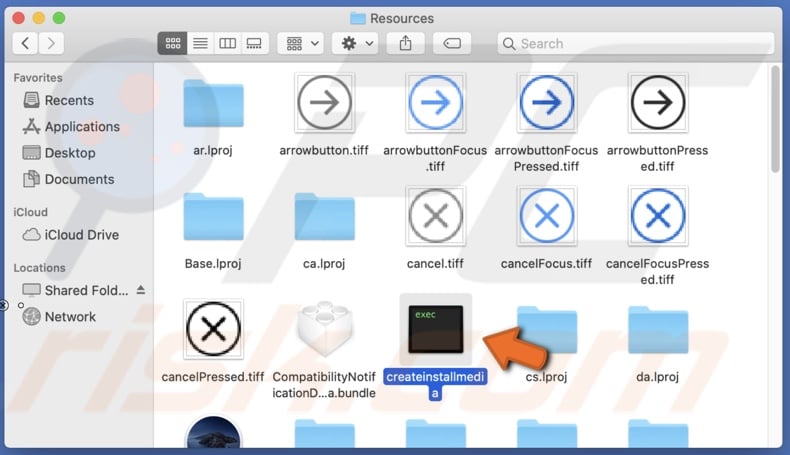This screenshot has width=790, height=455.
Task: Click the 'Base.lproj' name label
Action: click(x=213, y=264)
